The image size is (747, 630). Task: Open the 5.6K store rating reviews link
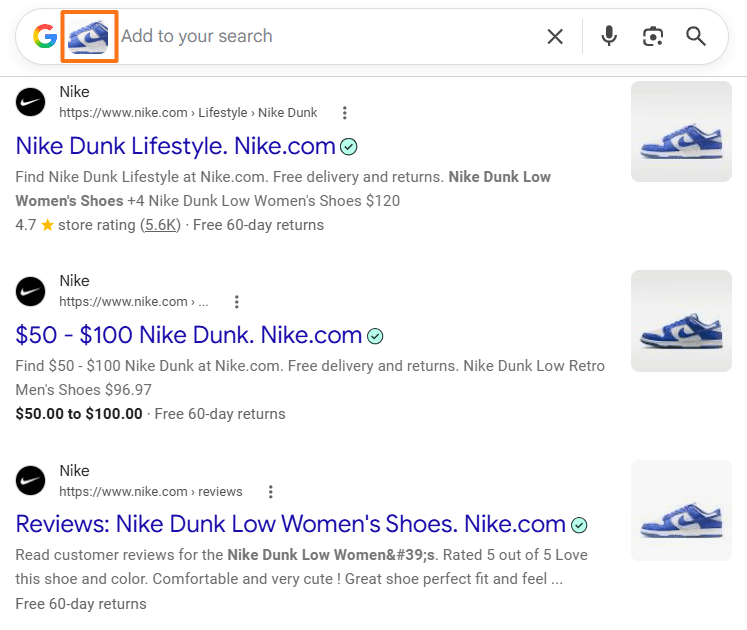point(161,225)
